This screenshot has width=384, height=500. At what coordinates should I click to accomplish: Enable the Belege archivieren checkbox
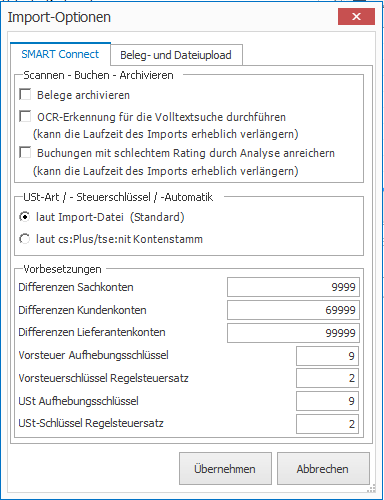25,94
